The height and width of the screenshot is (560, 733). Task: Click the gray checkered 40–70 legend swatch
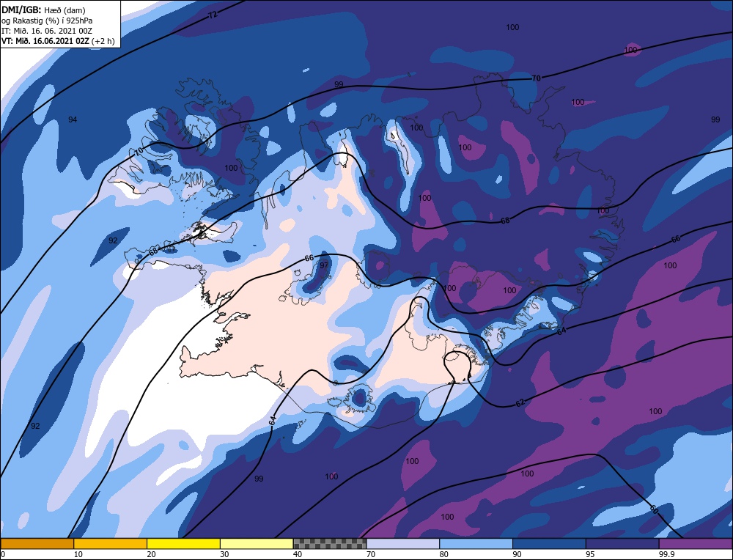(x=330, y=543)
